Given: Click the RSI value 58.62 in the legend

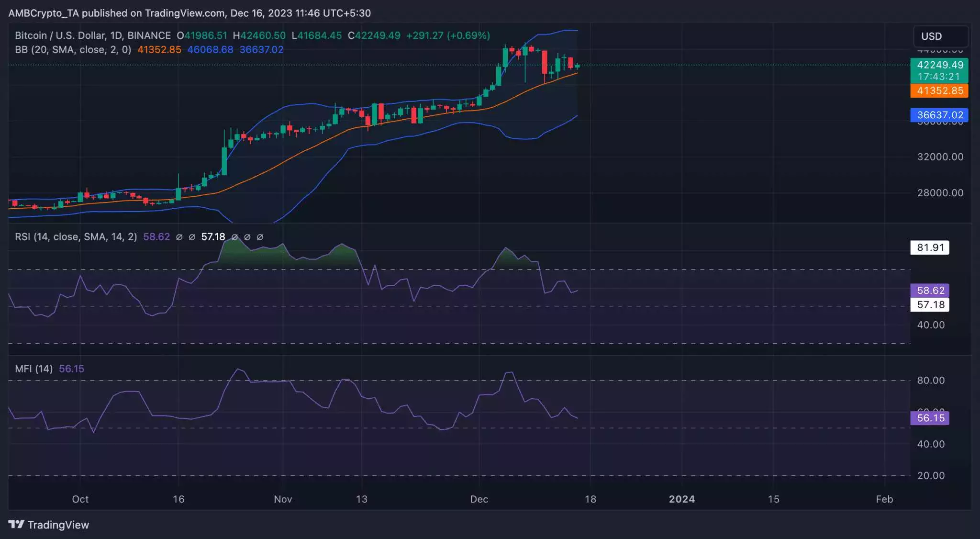Looking at the screenshot, I should coord(156,237).
